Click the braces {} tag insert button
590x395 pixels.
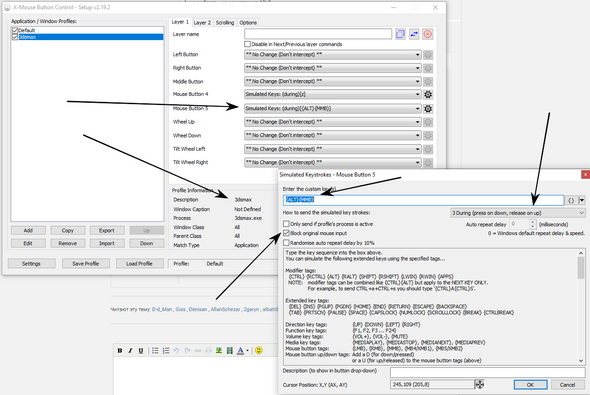pos(571,201)
